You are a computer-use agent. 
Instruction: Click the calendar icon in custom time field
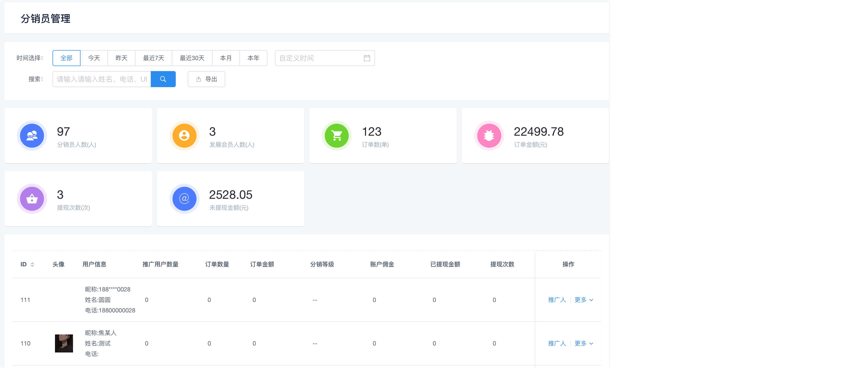click(x=366, y=58)
